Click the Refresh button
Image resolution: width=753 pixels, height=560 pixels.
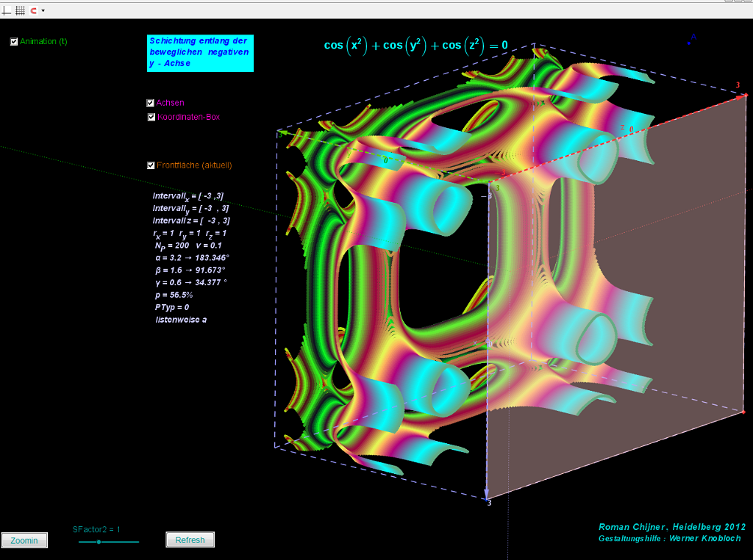(190, 540)
